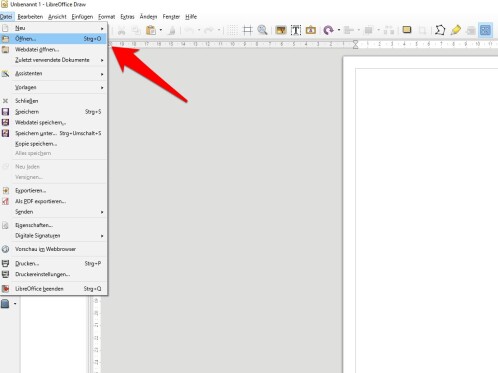The height and width of the screenshot is (373, 498).
Task: Choose Schließen in the menu
Action: pos(53,101)
